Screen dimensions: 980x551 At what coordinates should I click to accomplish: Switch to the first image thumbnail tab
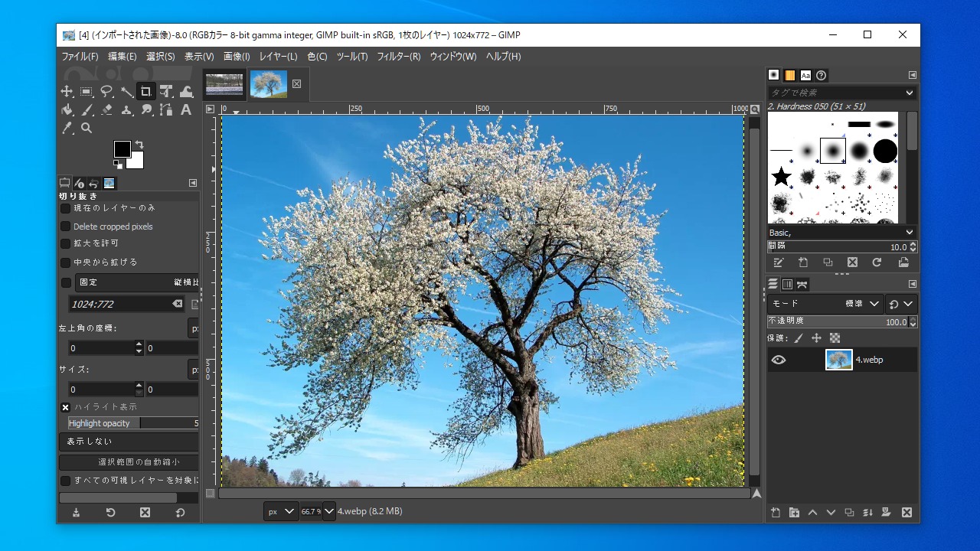coord(224,84)
